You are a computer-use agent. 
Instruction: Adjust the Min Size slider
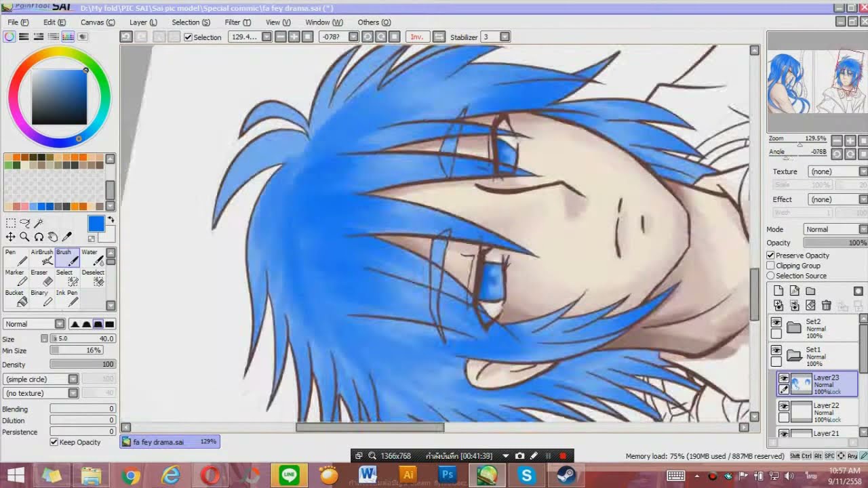click(x=76, y=350)
